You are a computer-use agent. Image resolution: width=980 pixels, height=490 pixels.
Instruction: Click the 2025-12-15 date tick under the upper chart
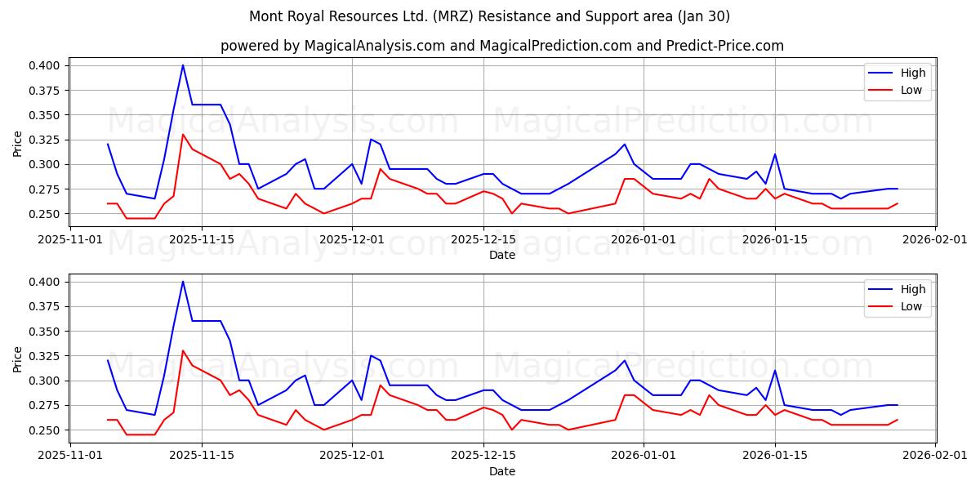[x=483, y=239]
